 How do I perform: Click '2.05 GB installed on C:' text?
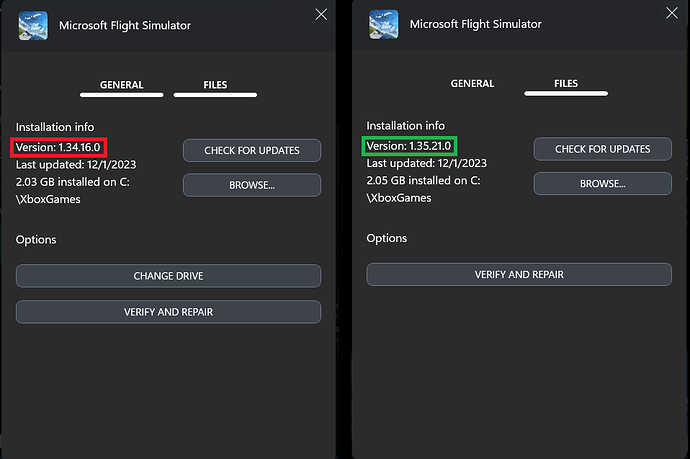pyautogui.click(x=424, y=181)
